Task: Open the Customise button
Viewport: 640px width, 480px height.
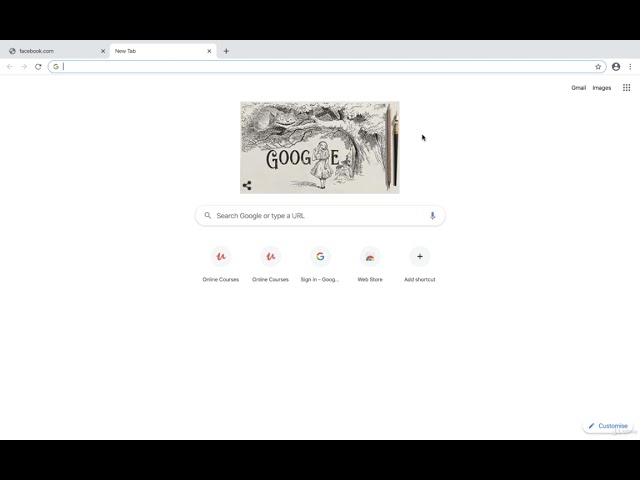Action: click(608, 426)
